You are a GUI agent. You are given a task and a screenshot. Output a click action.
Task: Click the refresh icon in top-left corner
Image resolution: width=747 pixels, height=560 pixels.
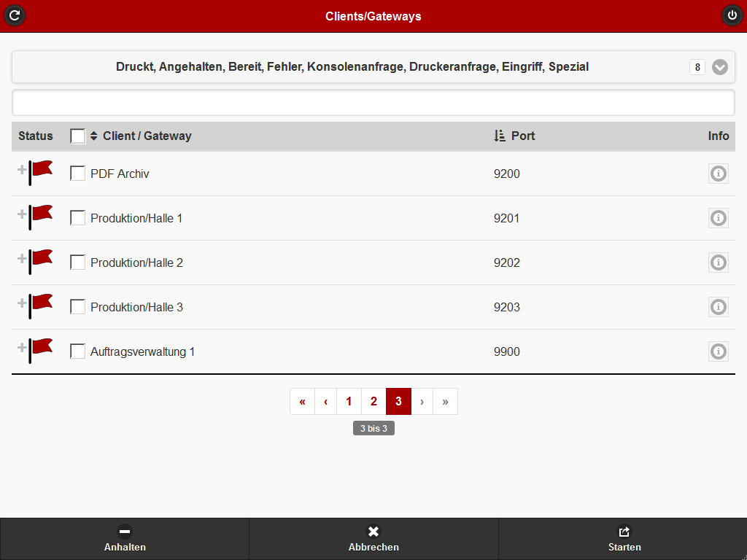tap(15, 15)
